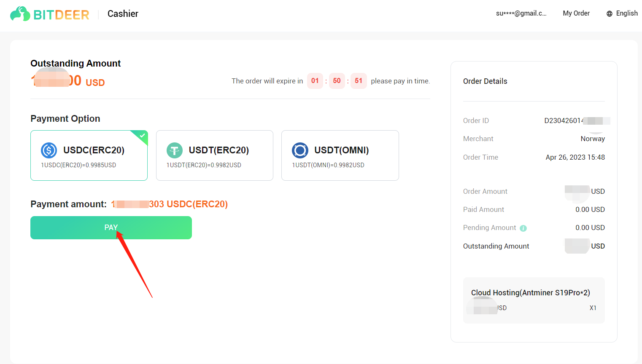
Task: Select USDC(ERC20) payment option
Action: (89, 155)
